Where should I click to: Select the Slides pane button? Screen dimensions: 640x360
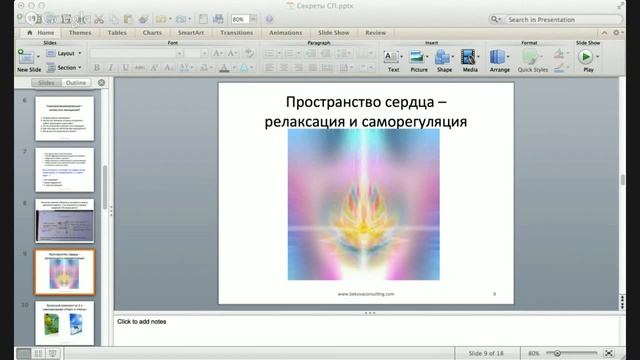46,83
